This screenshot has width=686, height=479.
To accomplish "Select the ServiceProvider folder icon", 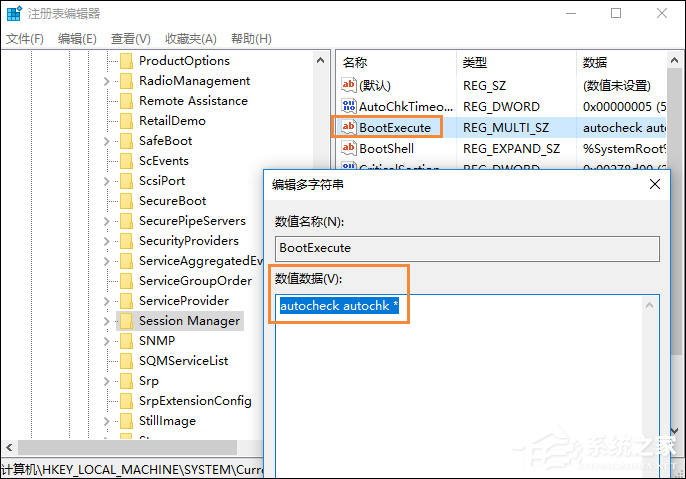I will [126, 301].
